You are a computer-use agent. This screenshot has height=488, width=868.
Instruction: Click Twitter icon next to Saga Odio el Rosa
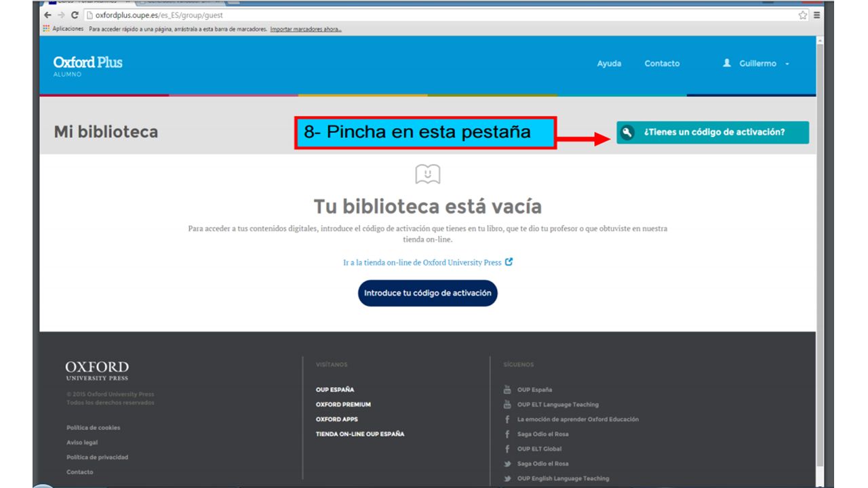click(x=507, y=464)
